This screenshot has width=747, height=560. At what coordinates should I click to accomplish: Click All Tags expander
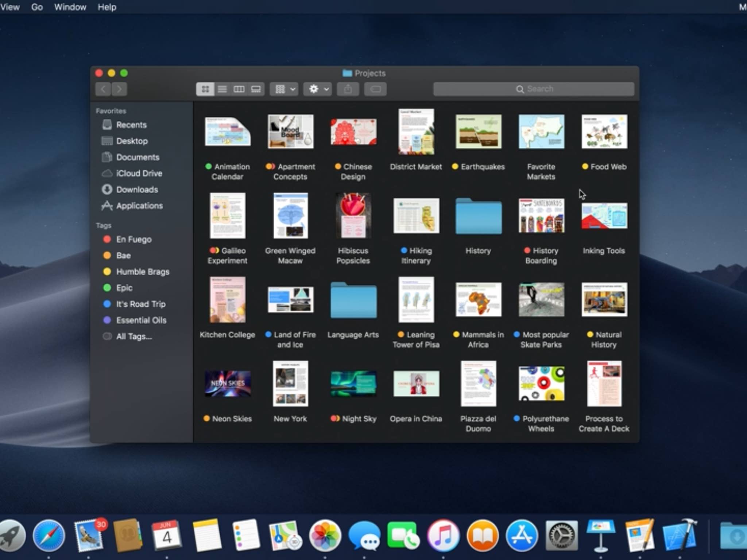pos(132,336)
